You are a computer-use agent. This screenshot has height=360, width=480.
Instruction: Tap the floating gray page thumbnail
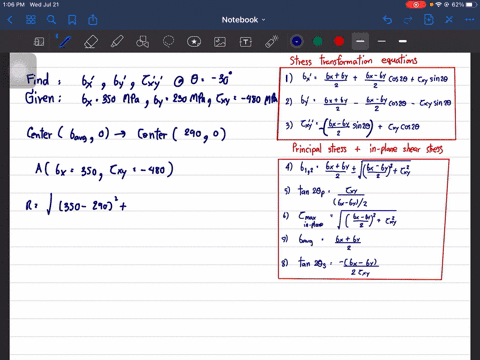(x=22, y=70)
